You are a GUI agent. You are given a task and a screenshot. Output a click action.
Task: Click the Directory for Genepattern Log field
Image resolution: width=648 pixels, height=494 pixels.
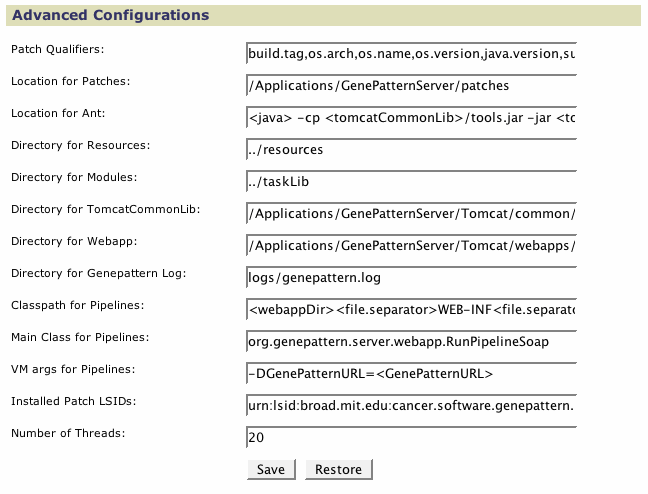411,277
